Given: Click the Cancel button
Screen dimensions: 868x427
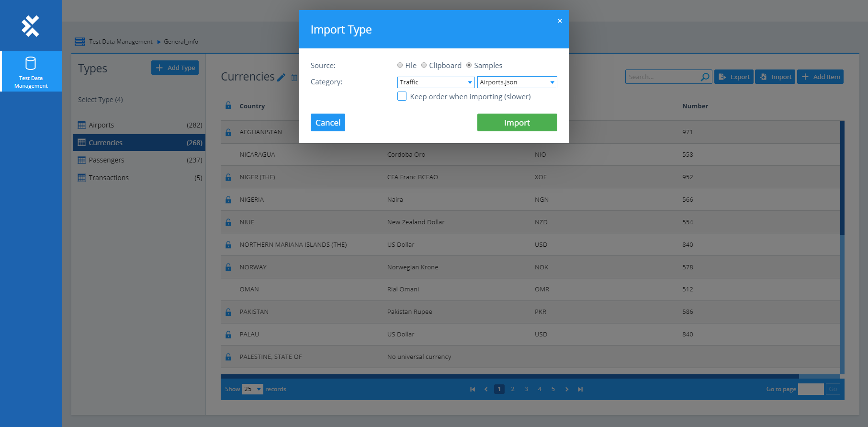Looking at the screenshot, I should [x=327, y=123].
